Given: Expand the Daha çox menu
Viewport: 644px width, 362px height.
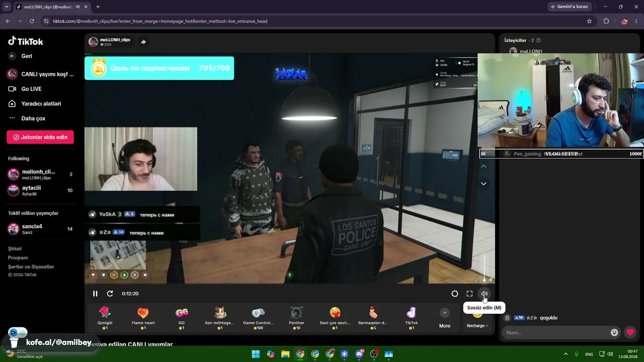Looking at the screenshot, I should tap(27, 119).
